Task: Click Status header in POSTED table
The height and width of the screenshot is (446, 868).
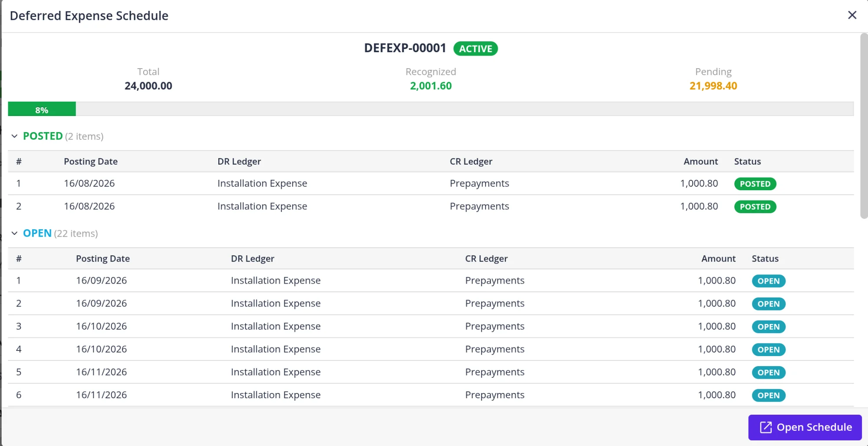Action: [747, 162]
